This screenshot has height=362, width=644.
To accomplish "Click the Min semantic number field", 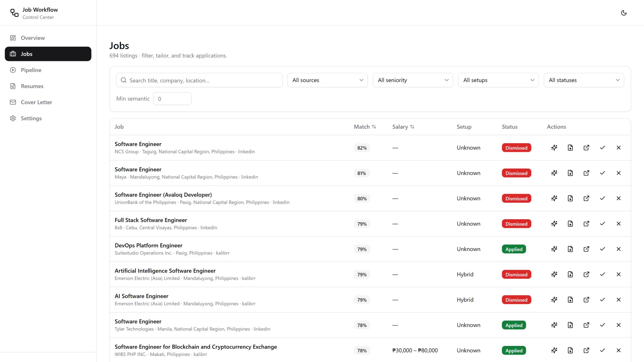I will (x=172, y=99).
